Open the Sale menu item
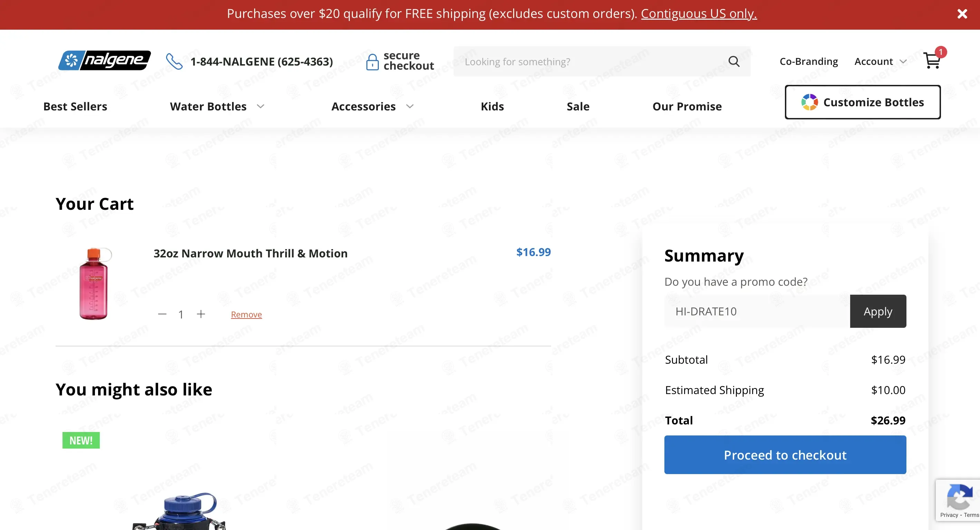Image resolution: width=980 pixels, height=530 pixels. 578,107
